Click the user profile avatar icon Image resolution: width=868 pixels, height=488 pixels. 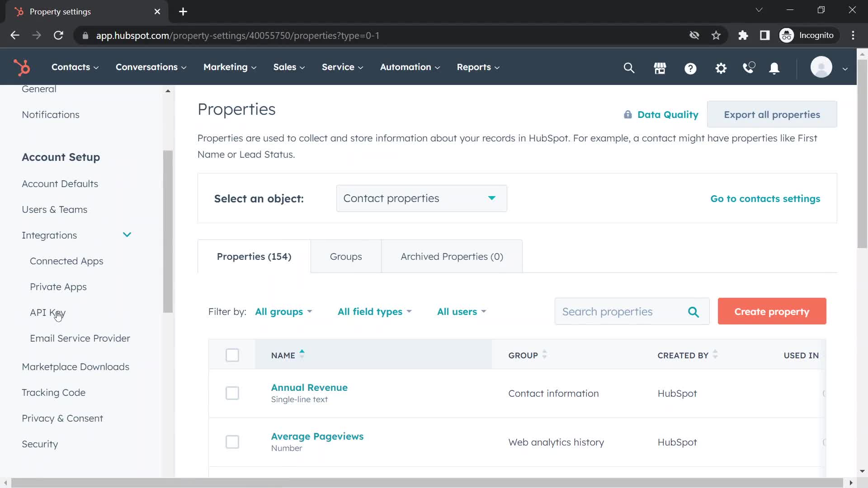(x=821, y=67)
